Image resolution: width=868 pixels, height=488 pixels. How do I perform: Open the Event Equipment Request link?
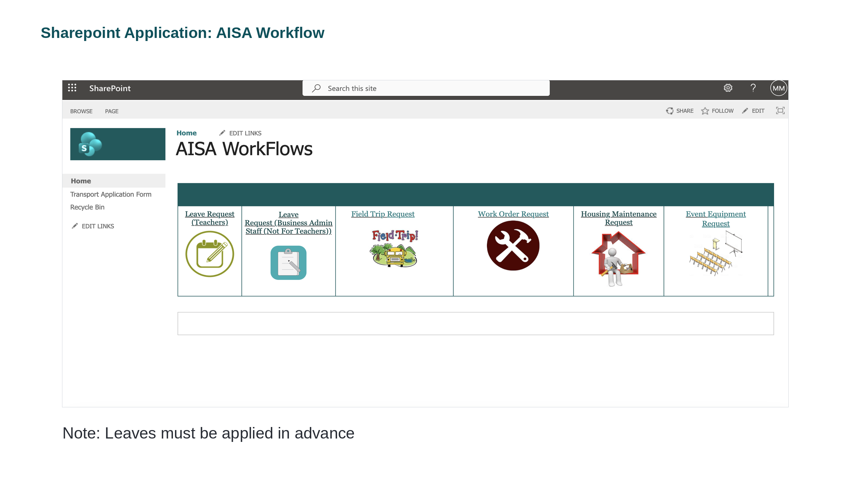click(x=715, y=219)
